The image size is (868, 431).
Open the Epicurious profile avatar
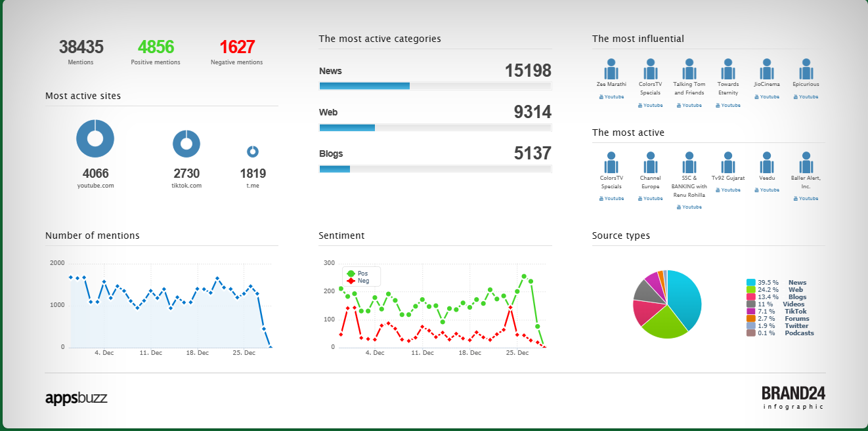tap(806, 69)
